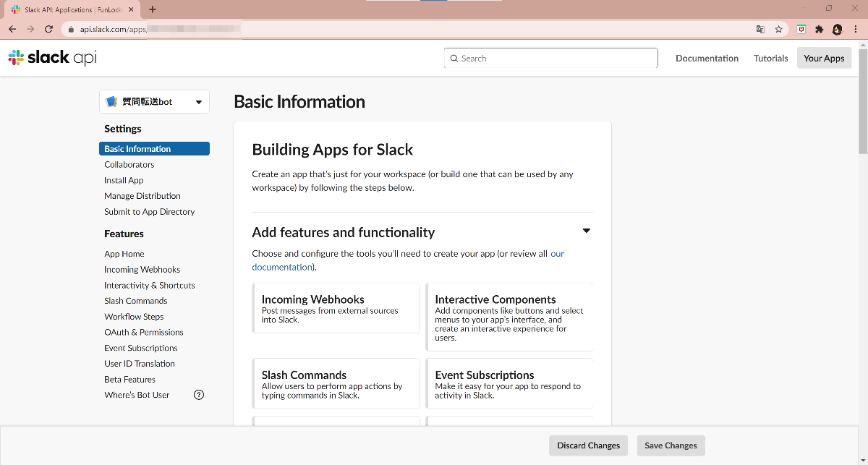Click the Incoming Webhooks card
The image size is (868, 465).
pos(336,308)
